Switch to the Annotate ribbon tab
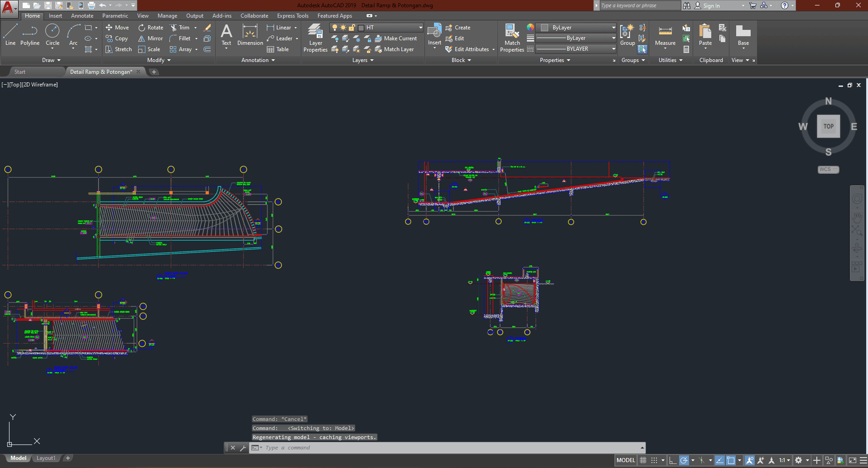The width and height of the screenshot is (868, 468). (x=82, y=16)
